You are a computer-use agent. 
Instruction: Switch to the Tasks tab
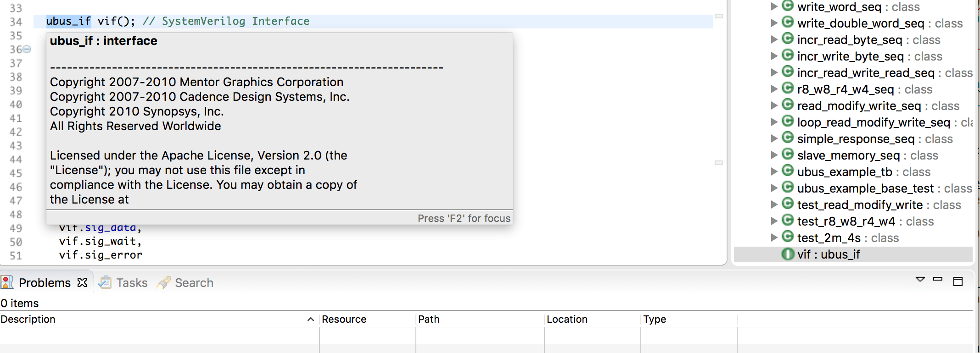click(124, 282)
